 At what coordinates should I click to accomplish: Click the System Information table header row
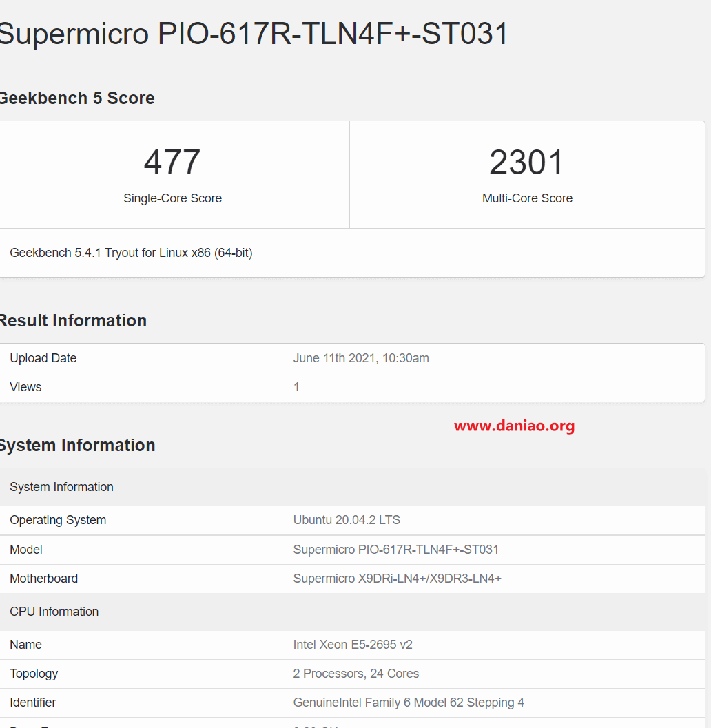(x=353, y=487)
